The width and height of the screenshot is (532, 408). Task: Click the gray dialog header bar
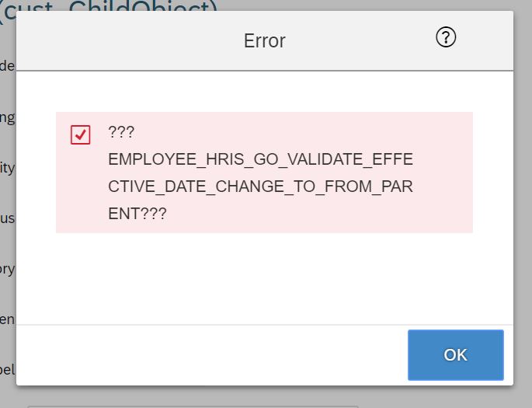click(265, 40)
